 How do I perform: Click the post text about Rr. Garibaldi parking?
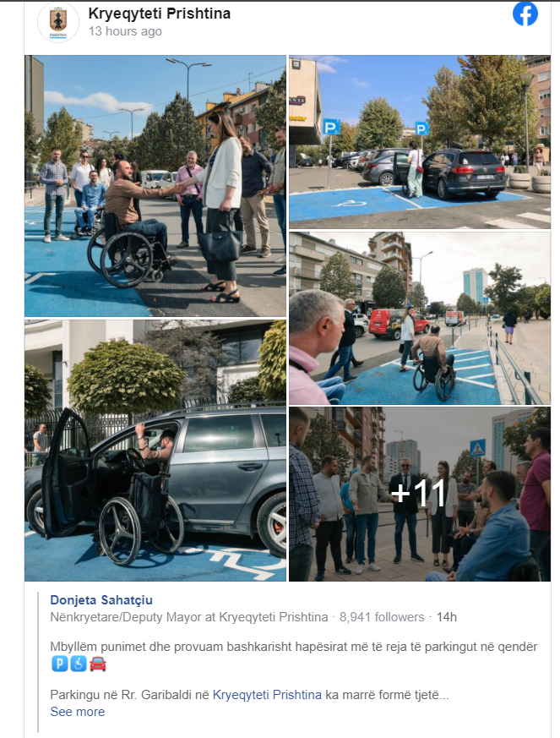pyautogui.click(x=250, y=695)
